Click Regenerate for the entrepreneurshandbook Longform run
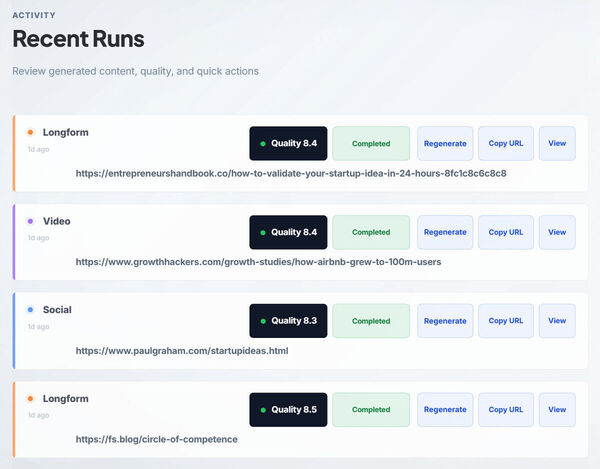600x469 pixels. pos(445,143)
